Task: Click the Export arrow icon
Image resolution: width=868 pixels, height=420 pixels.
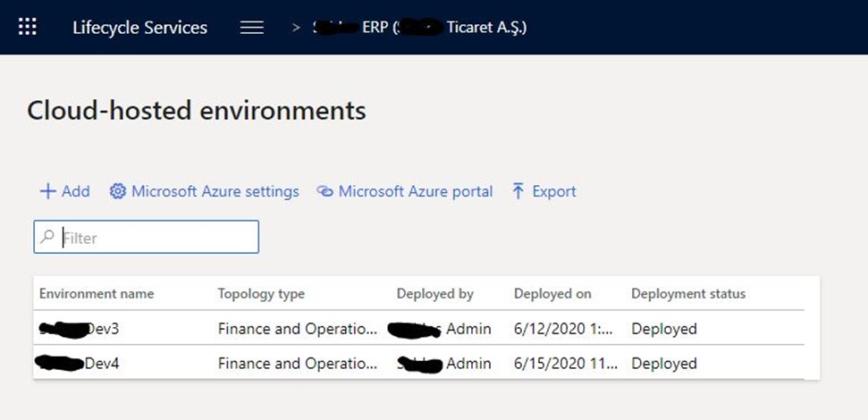Action: coord(518,191)
